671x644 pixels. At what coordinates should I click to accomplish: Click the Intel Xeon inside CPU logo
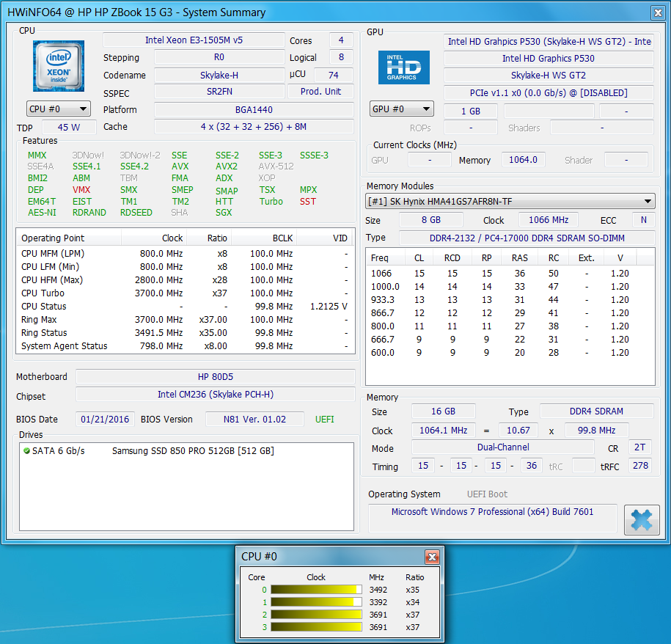click(x=59, y=66)
